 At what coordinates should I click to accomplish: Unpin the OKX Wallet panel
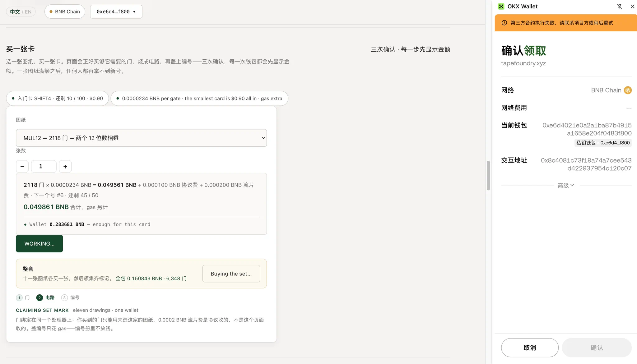click(620, 7)
